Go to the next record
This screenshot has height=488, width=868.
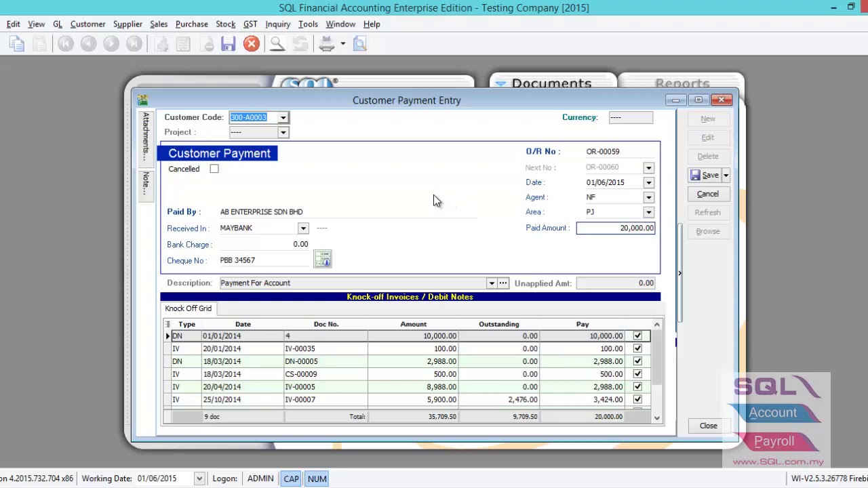(111, 44)
